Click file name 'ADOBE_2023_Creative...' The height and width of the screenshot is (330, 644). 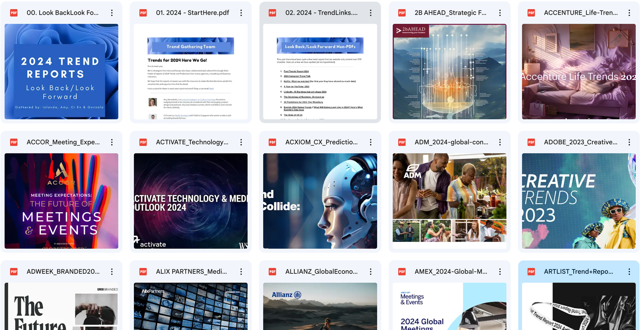(x=581, y=142)
